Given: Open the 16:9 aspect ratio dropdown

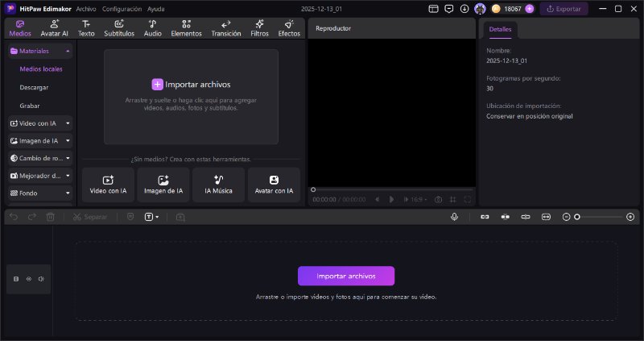Looking at the screenshot, I should (x=419, y=199).
